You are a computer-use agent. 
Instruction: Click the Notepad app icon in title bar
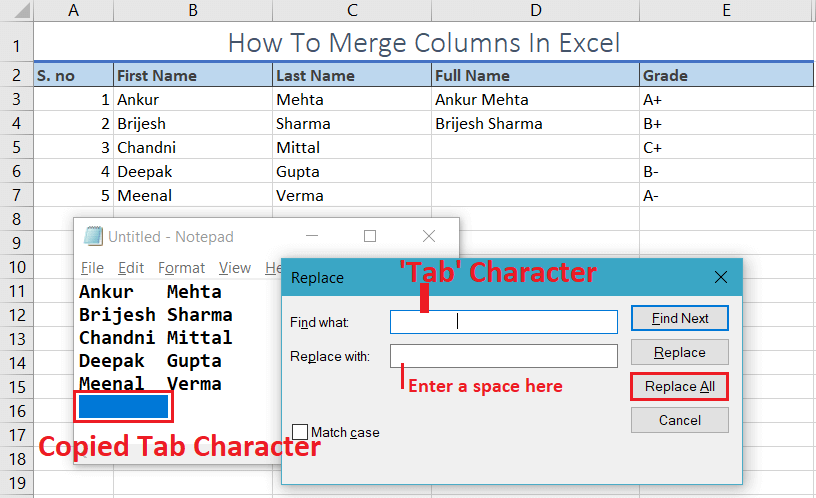pos(93,237)
